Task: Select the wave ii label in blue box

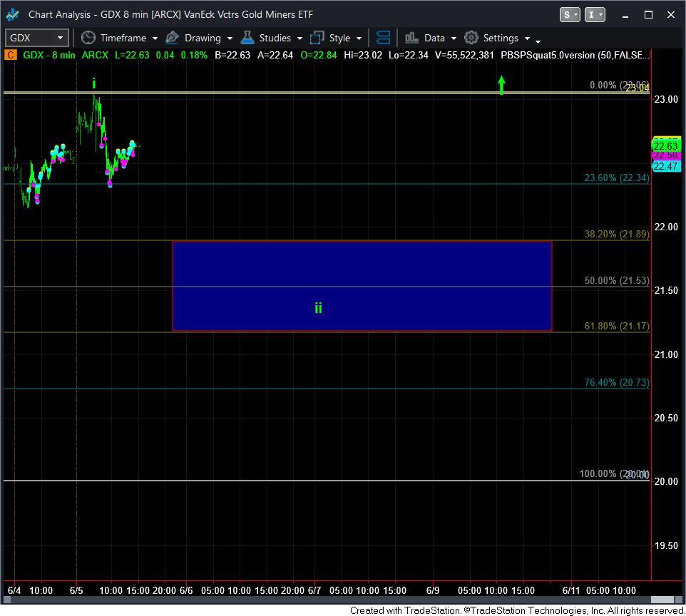Action: pyautogui.click(x=318, y=307)
